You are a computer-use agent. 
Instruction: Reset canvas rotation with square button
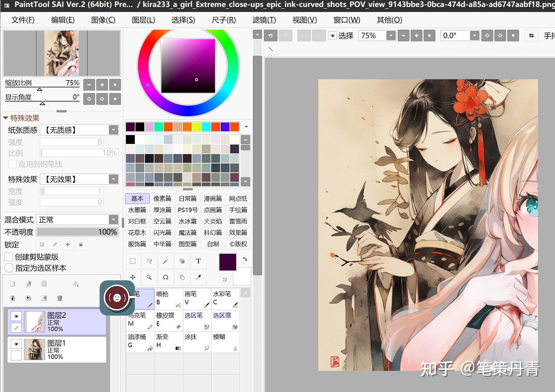click(x=513, y=36)
